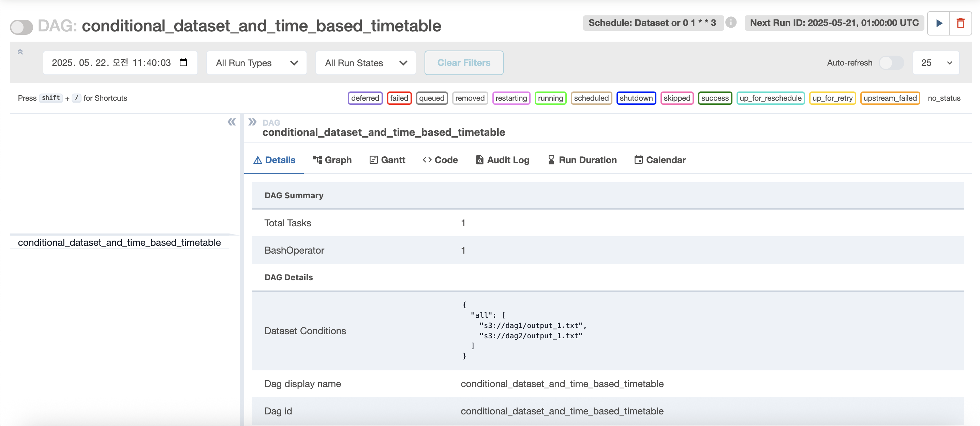Select conditional_dataset_and_time_based_timetable in the grid
The image size is (980, 426).
[119, 242]
